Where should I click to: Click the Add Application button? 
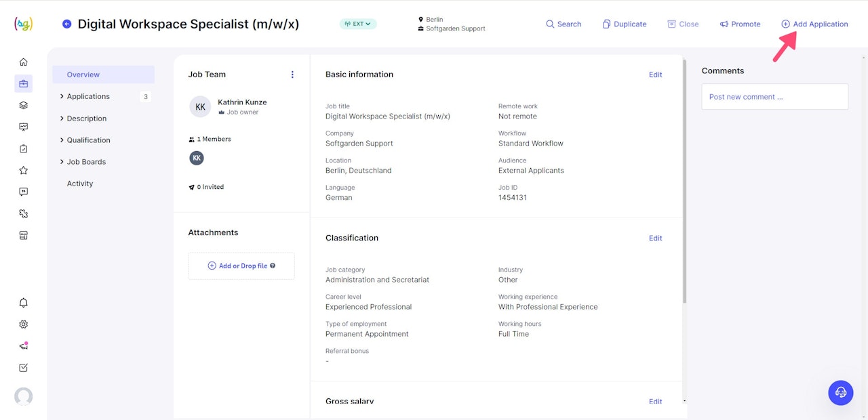coord(814,24)
